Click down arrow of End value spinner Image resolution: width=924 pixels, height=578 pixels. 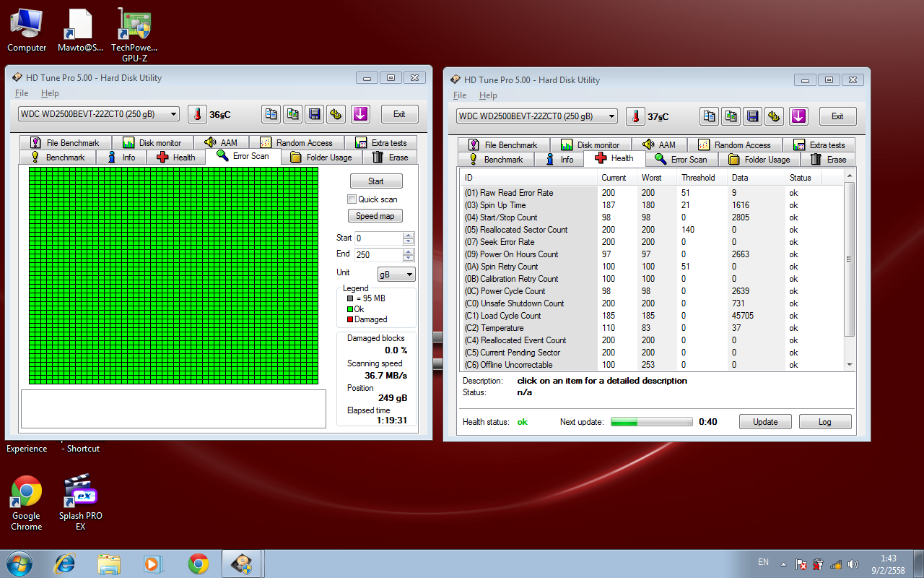point(409,258)
